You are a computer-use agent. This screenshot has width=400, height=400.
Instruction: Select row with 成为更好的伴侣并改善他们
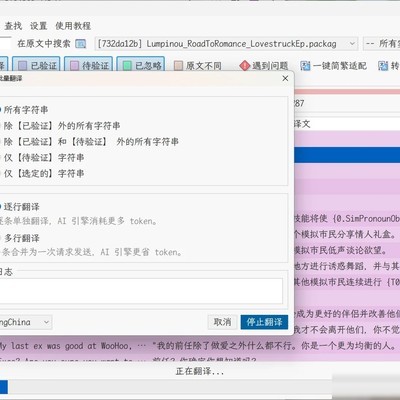(x=347, y=314)
